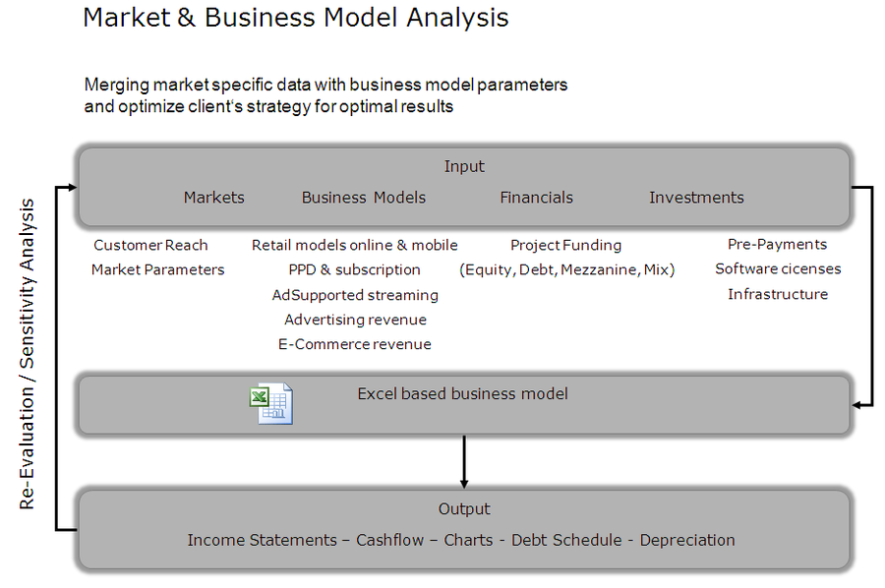The width and height of the screenshot is (885, 588).
Task: Select the Markets heading in Input box
Action: (213, 198)
